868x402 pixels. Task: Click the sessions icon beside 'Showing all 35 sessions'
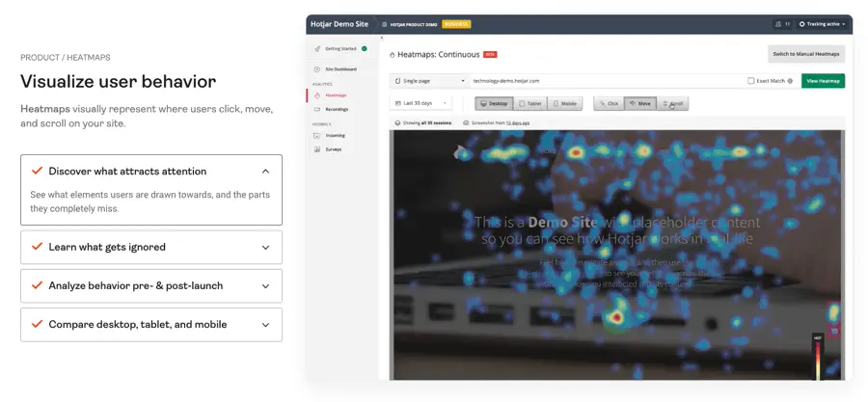397,122
